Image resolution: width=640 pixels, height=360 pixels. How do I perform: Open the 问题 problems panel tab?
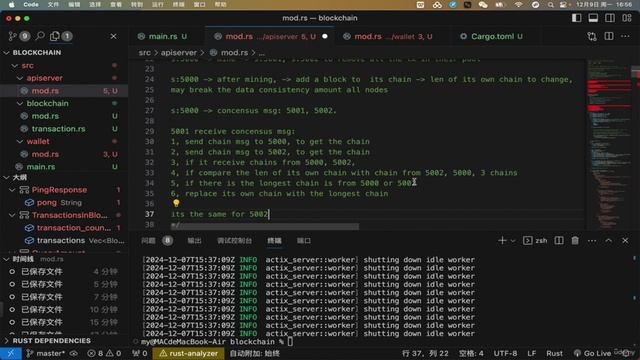[x=148, y=241]
